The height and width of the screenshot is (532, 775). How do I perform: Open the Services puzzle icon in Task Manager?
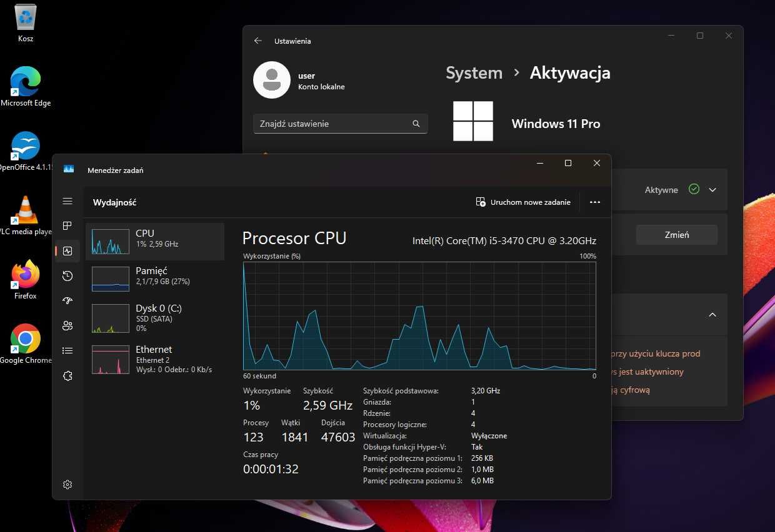67,376
